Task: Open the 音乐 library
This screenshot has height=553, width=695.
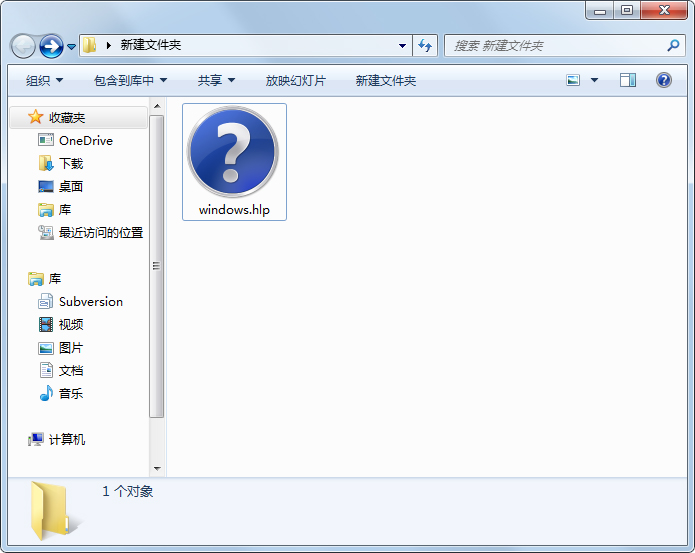Action: [71, 393]
